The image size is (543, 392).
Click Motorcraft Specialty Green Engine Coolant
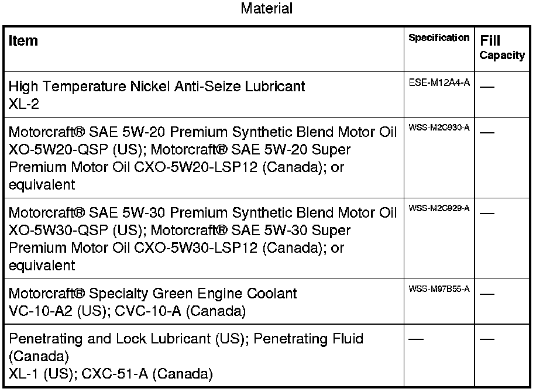pos(153,293)
